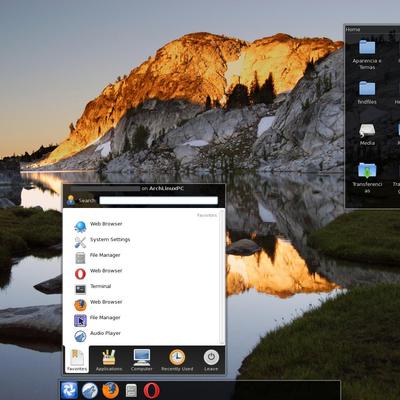This screenshot has height=400, width=400.
Task: Open the Aparencia e Temas folder in Home
Action: pos(367,55)
